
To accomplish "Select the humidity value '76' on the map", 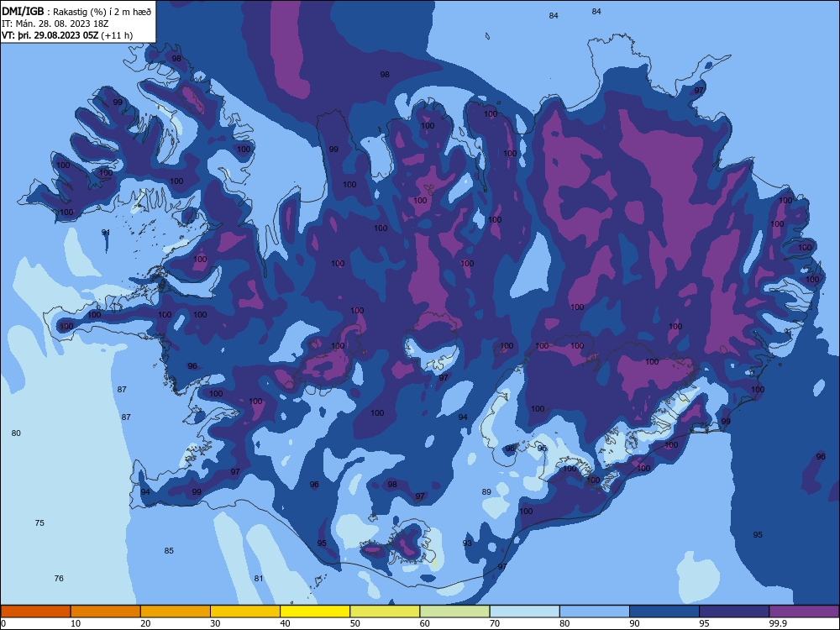I will click(59, 579).
